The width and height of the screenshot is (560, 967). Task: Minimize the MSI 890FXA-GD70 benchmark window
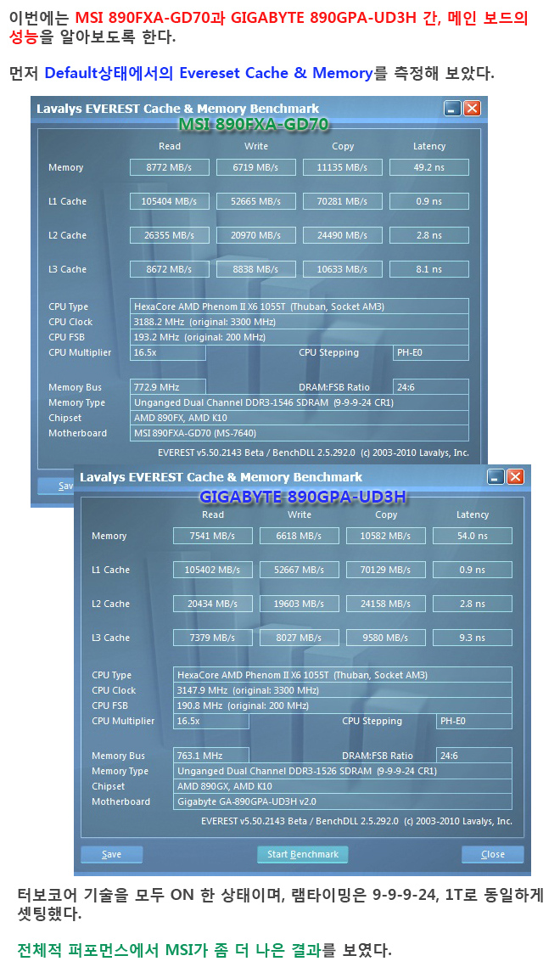click(x=453, y=109)
